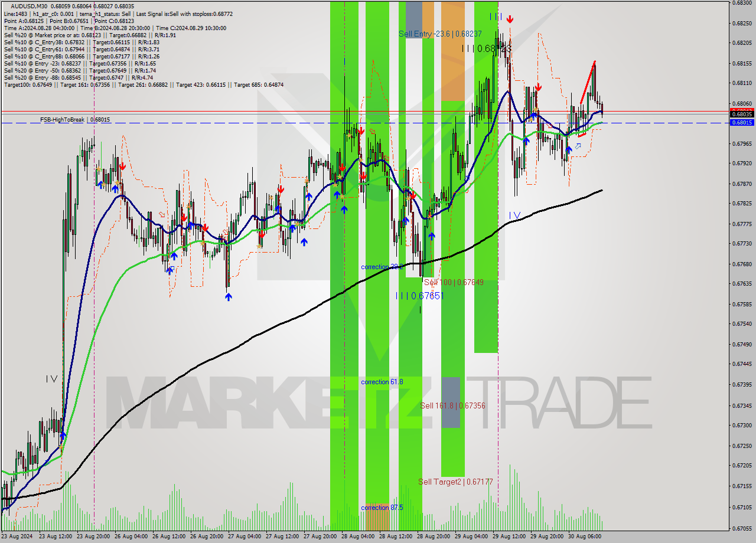Click the 'correction 61.8' Fibonacci label

coord(382,382)
